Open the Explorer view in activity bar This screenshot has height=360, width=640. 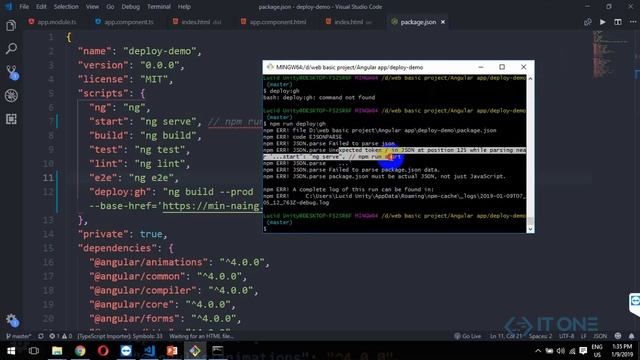tap(11, 26)
